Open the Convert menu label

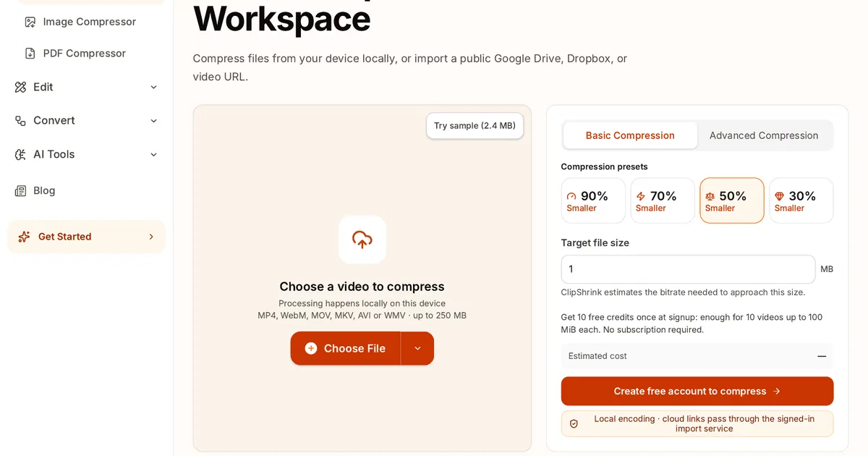click(54, 121)
